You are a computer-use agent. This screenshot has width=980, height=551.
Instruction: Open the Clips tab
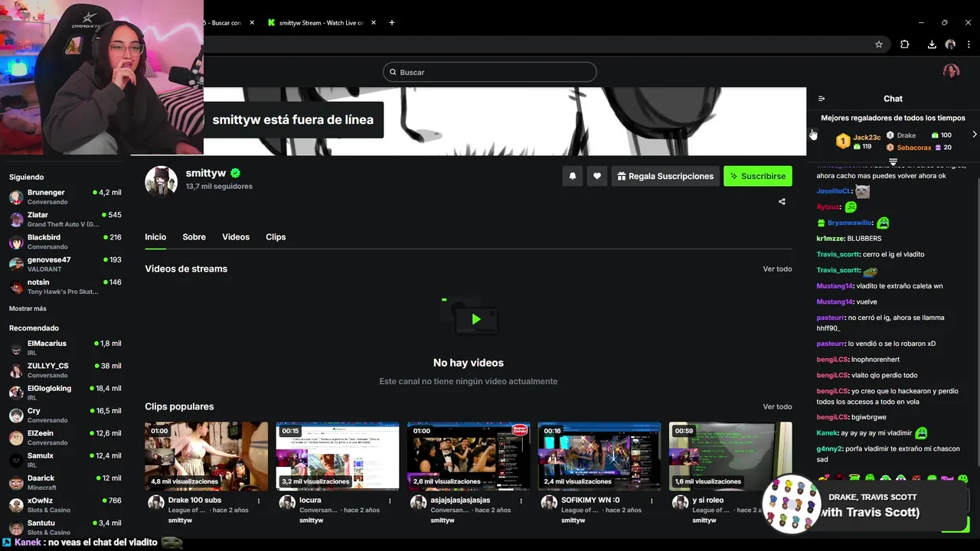click(276, 237)
